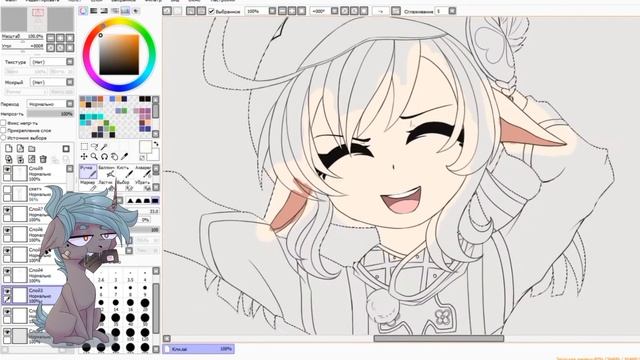Zoom out with the toolbar minus button
Screen dimensions: 640x360
point(282,11)
